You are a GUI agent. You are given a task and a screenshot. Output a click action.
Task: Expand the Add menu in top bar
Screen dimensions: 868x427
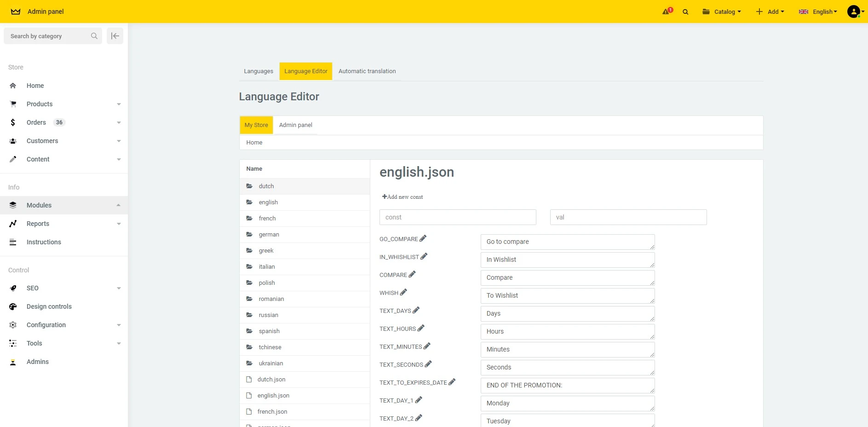click(770, 12)
